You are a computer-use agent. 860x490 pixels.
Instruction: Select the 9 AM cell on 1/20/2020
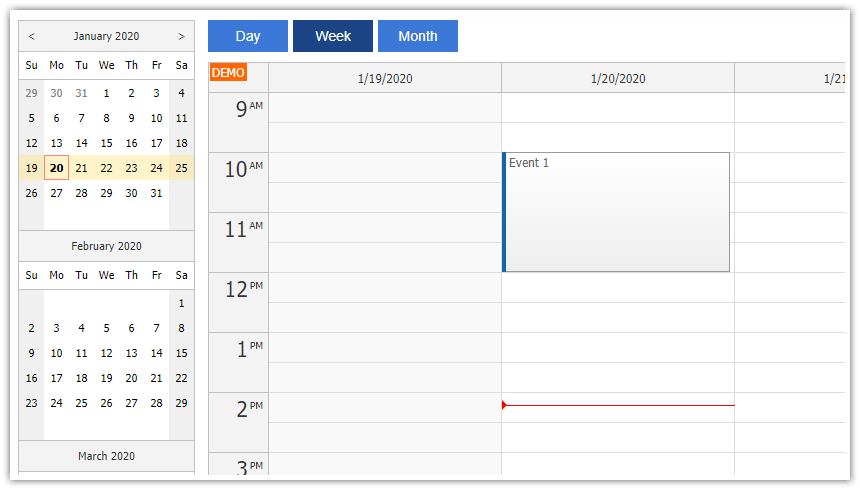click(618, 108)
